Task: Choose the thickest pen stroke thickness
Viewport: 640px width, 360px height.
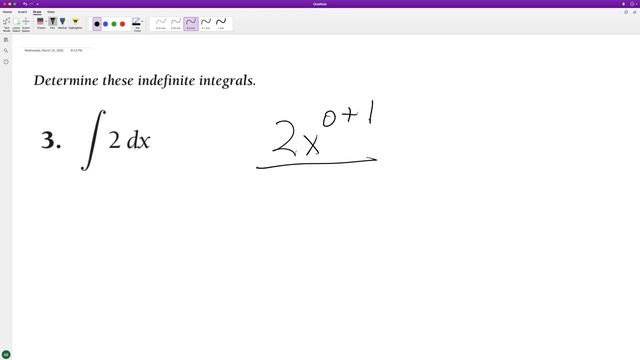Action: (221, 24)
